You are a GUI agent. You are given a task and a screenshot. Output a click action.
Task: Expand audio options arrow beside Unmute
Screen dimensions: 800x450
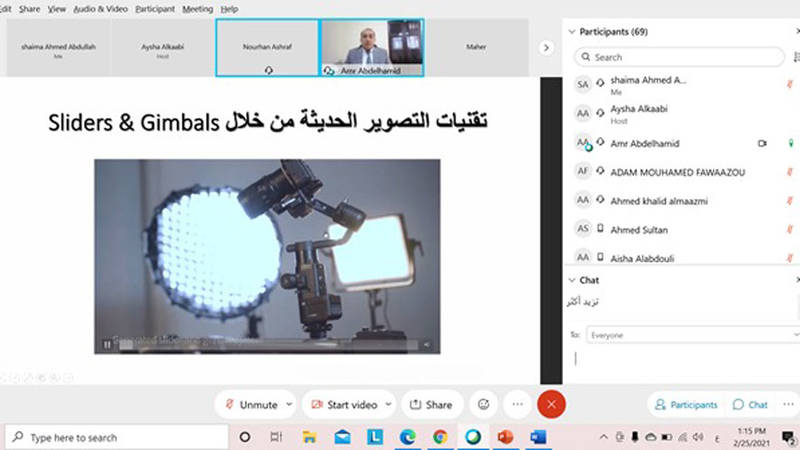pyautogui.click(x=290, y=405)
